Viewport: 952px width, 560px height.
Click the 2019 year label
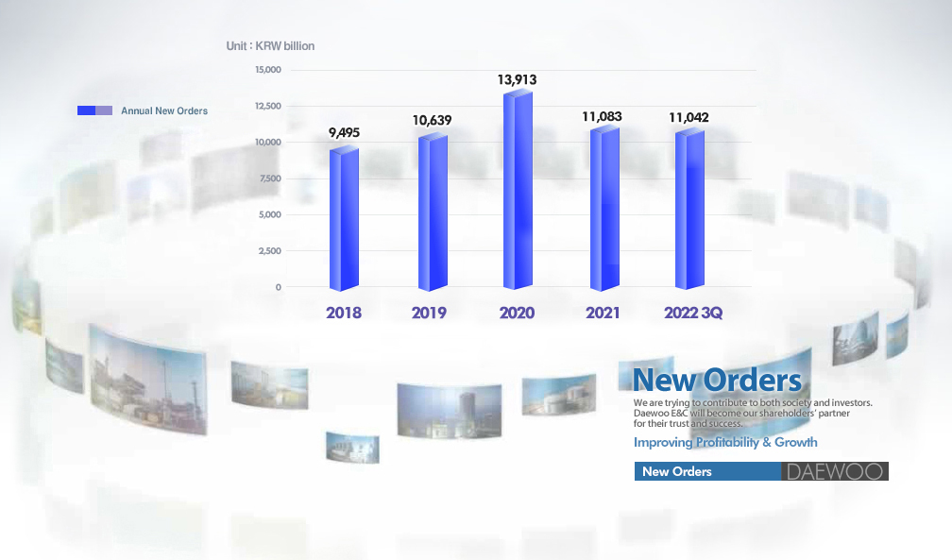tap(429, 313)
